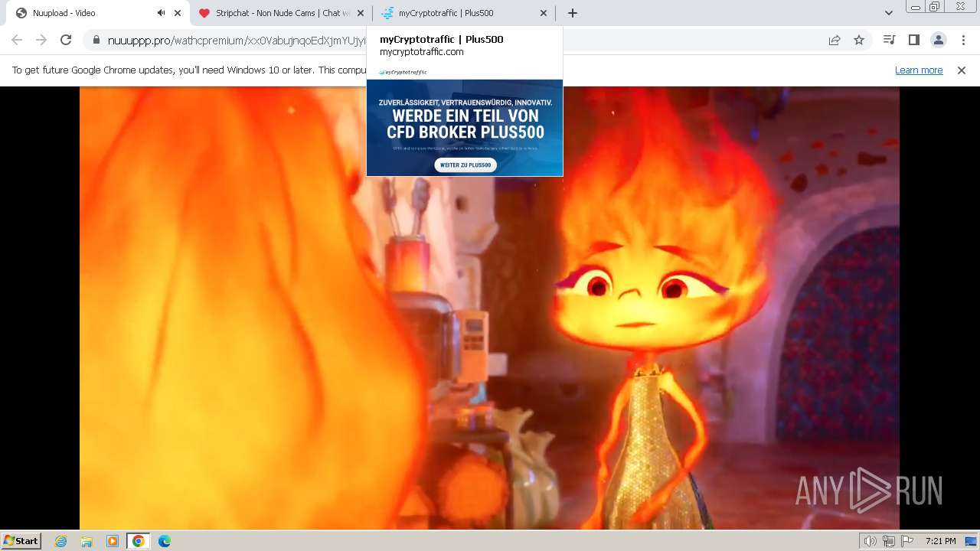Go forward to next page
This screenshot has width=980, height=551.
pyautogui.click(x=41, y=40)
